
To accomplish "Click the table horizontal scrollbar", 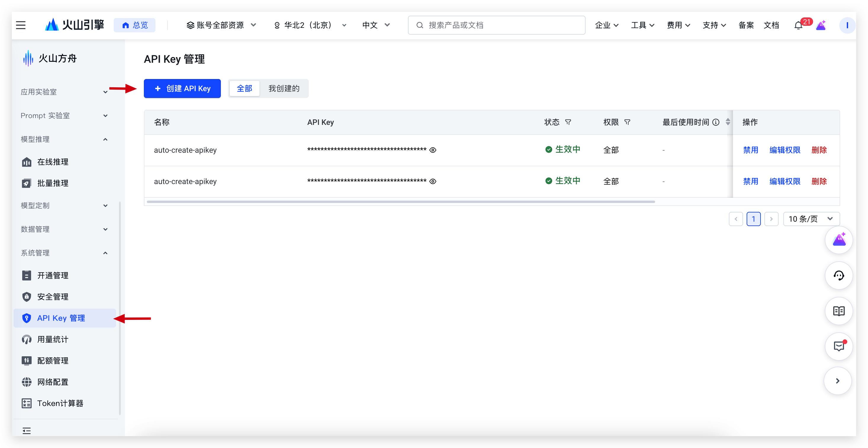I will [x=401, y=202].
